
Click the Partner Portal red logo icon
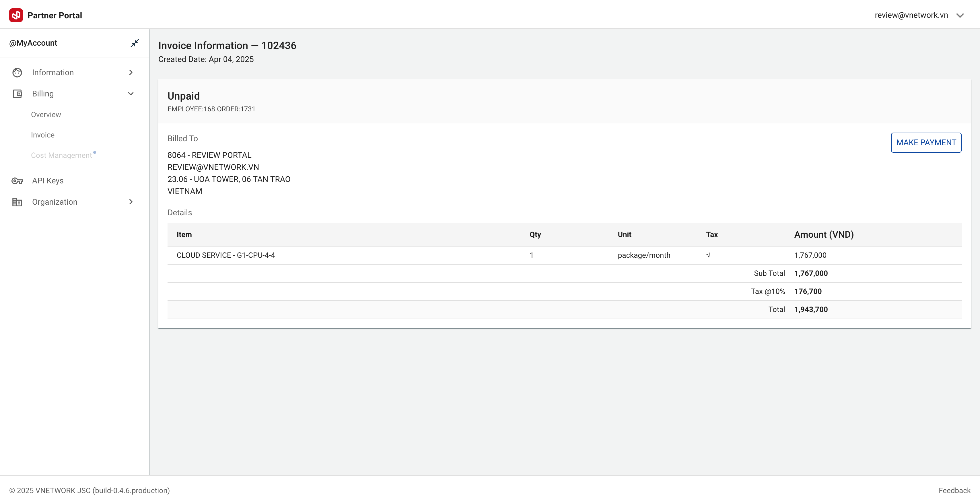(16, 15)
